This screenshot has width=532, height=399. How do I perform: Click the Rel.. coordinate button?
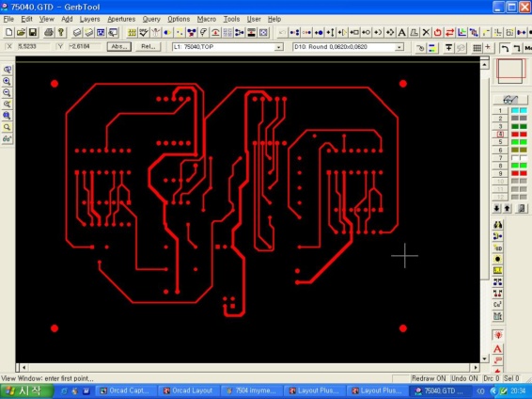149,46
